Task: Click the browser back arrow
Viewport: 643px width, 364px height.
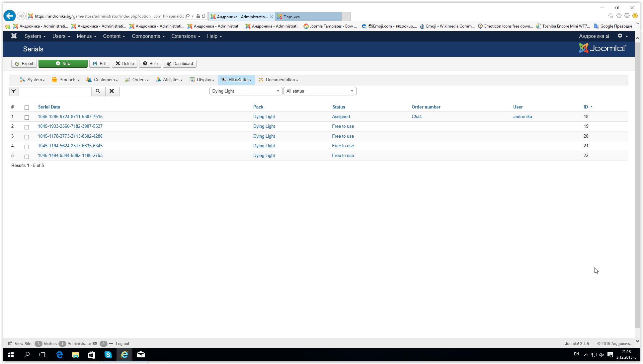Action: tap(10, 16)
